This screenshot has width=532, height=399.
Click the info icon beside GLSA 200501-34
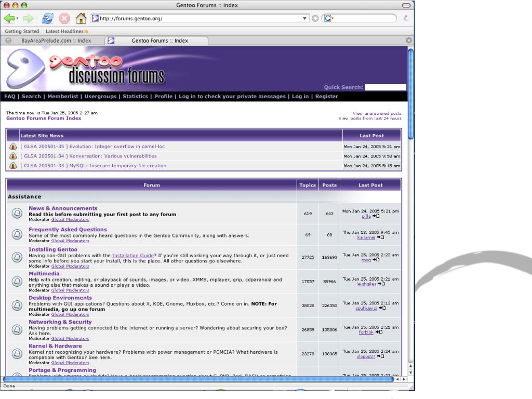tap(13, 156)
